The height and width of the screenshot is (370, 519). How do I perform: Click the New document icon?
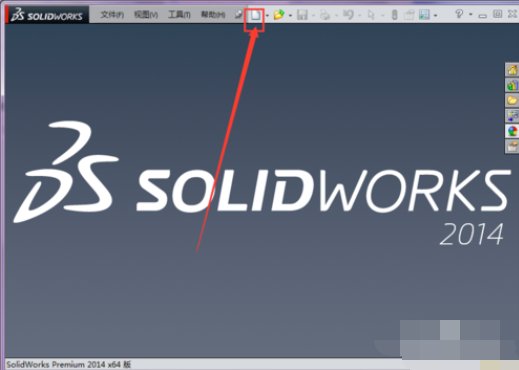point(255,15)
